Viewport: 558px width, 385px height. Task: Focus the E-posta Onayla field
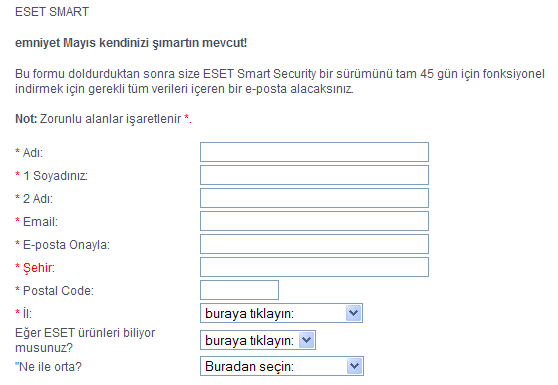pos(314,244)
